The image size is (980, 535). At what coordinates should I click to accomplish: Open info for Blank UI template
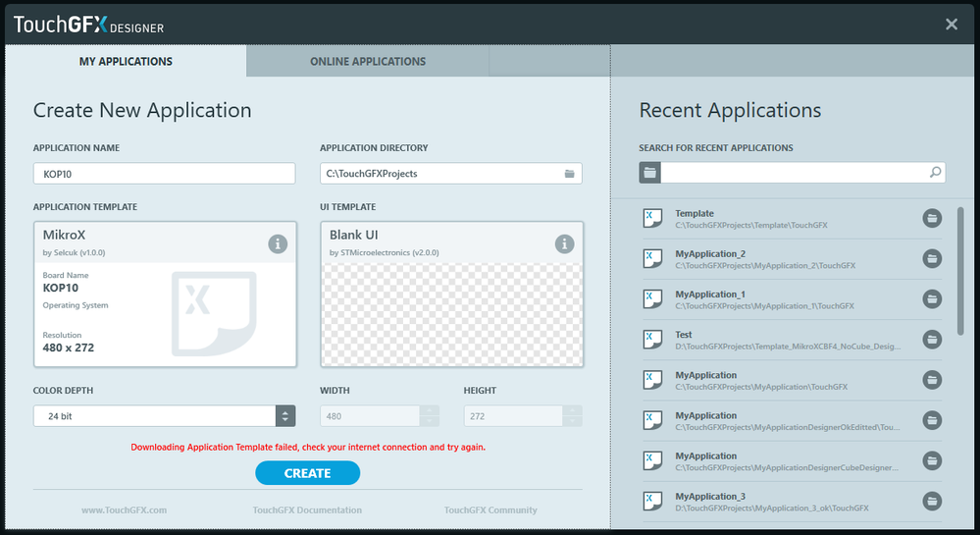coord(564,243)
